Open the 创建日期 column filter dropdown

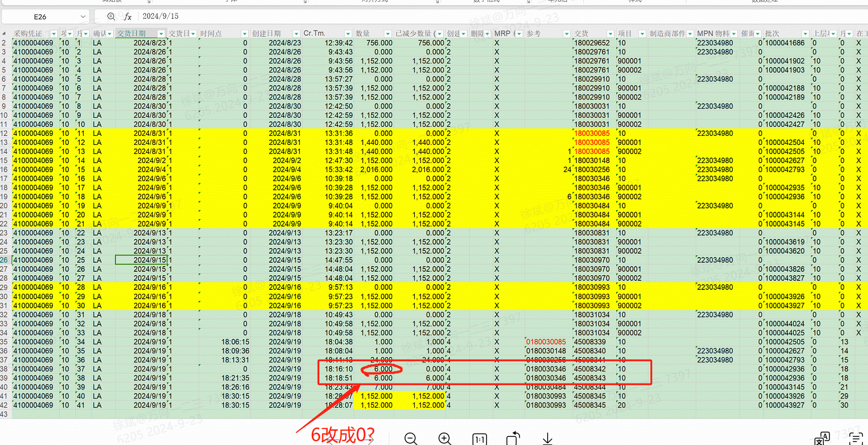pos(297,34)
